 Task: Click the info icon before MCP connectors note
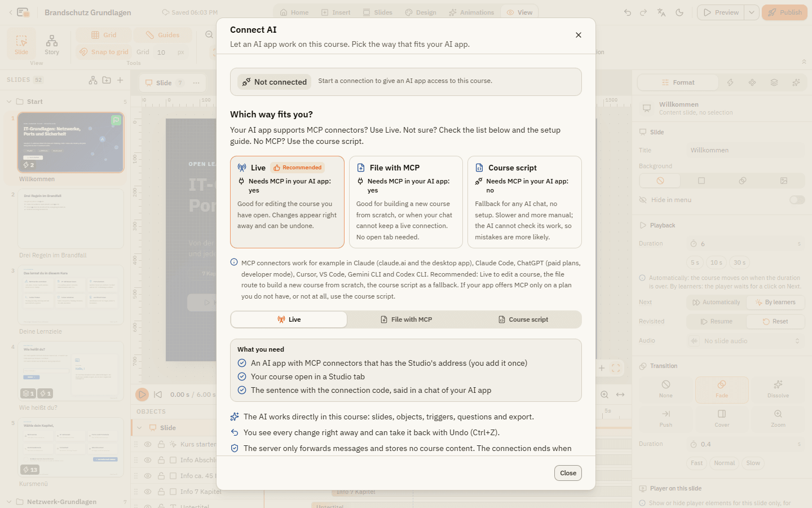point(234,262)
